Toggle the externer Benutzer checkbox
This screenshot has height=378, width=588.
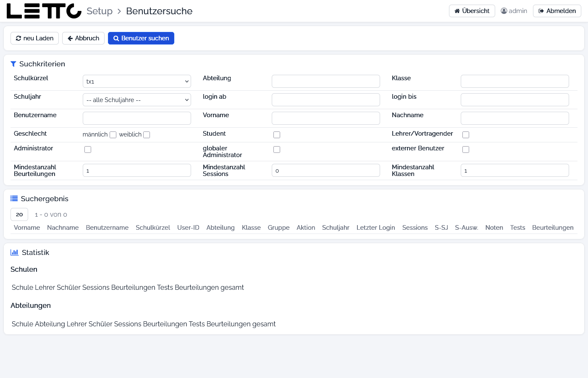(466, 150)
